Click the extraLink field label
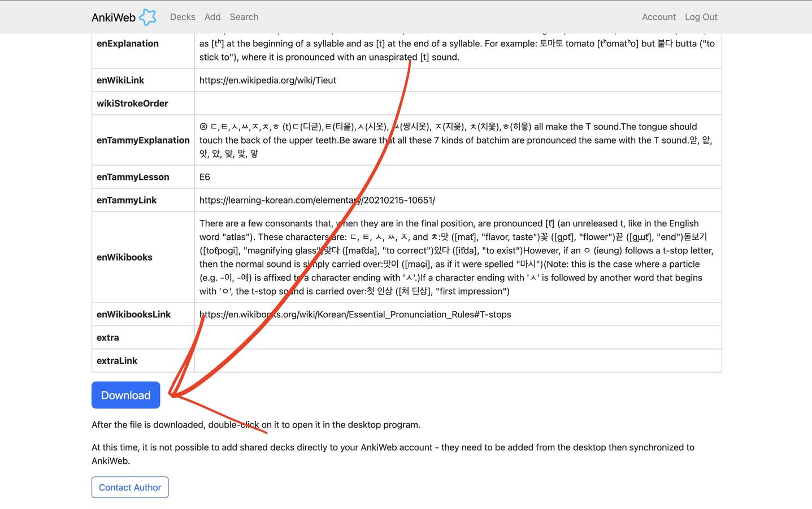Image resolution: width=812 pixels, height=509 pixels. 117,361
